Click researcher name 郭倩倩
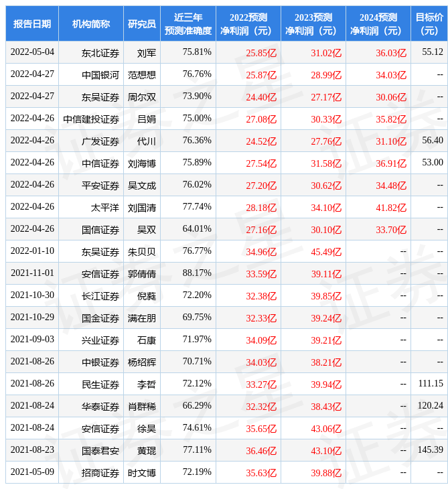 [142, 274]
